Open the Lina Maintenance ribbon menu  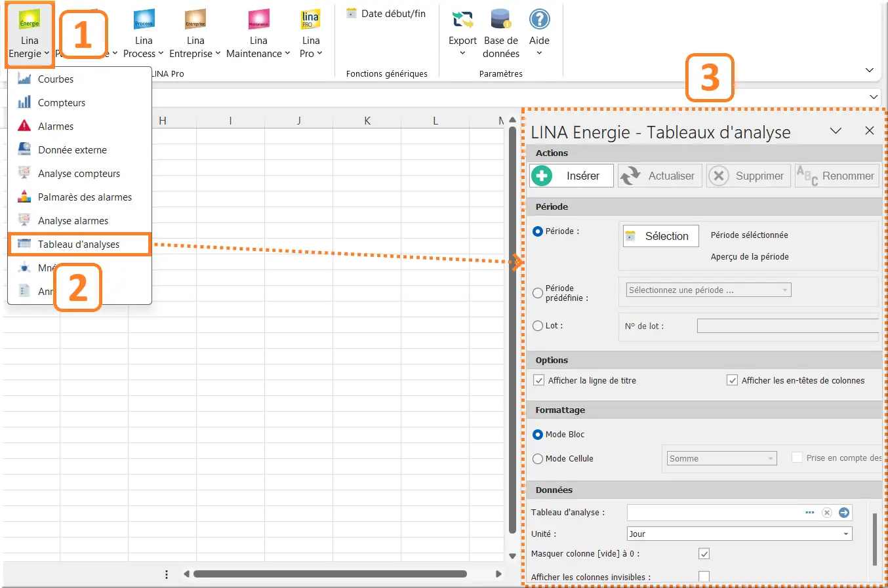258,35
